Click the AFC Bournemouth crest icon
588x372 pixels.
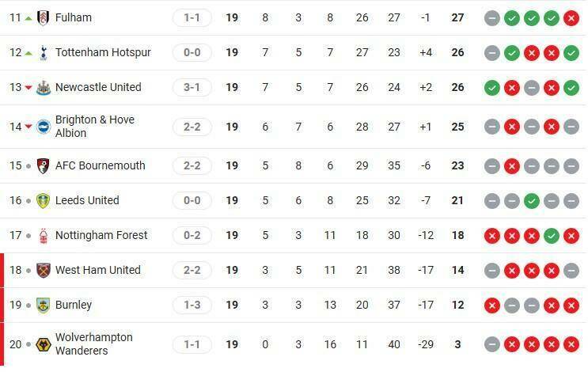pos(43,165)
